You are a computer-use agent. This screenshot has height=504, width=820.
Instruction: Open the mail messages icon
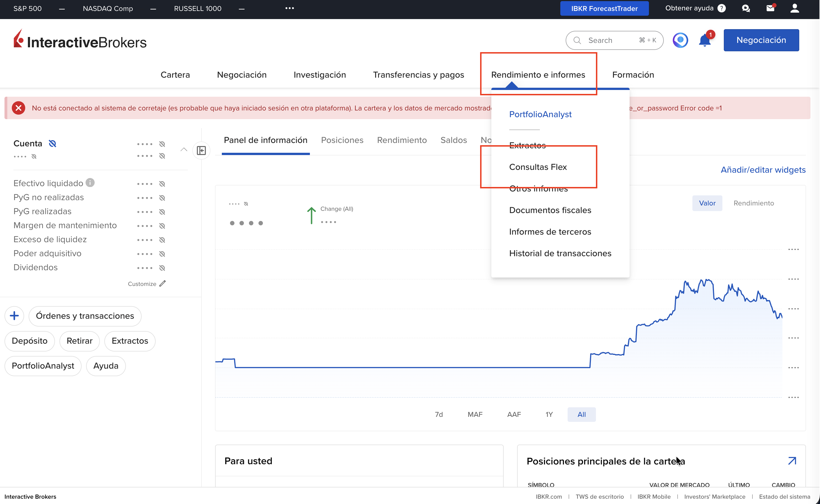(771, 8)
